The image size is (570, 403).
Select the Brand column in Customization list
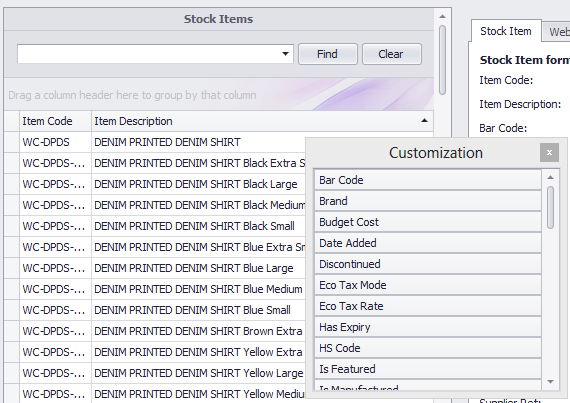(428, 201)
